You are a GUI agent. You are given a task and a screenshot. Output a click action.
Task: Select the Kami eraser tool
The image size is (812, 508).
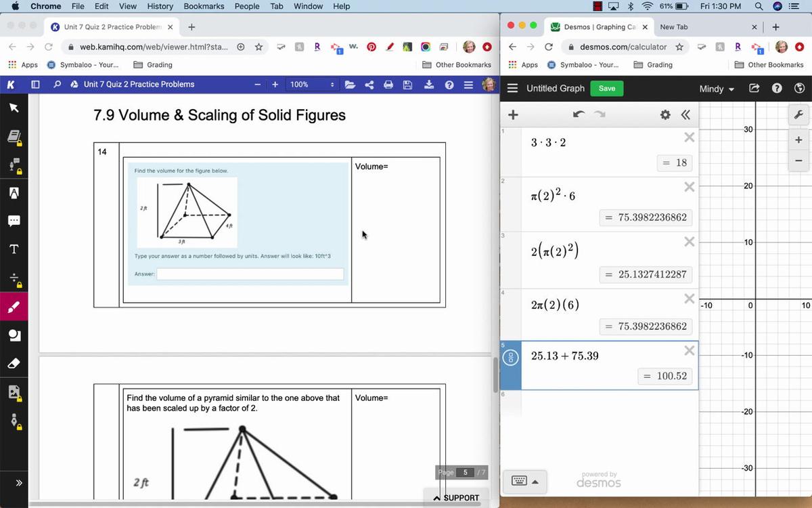[x=14, y=364]
